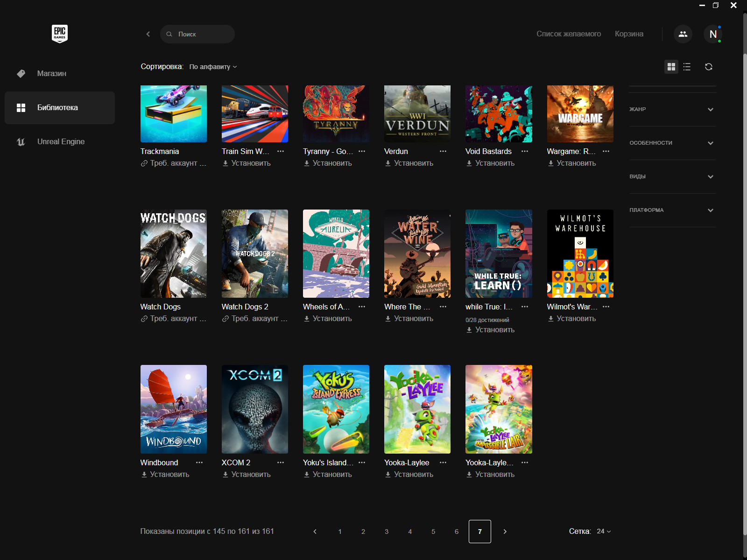Open three-dot menu for Yoku's Island Express
Screen dimensions: 747x560
(x=362, y=462)
